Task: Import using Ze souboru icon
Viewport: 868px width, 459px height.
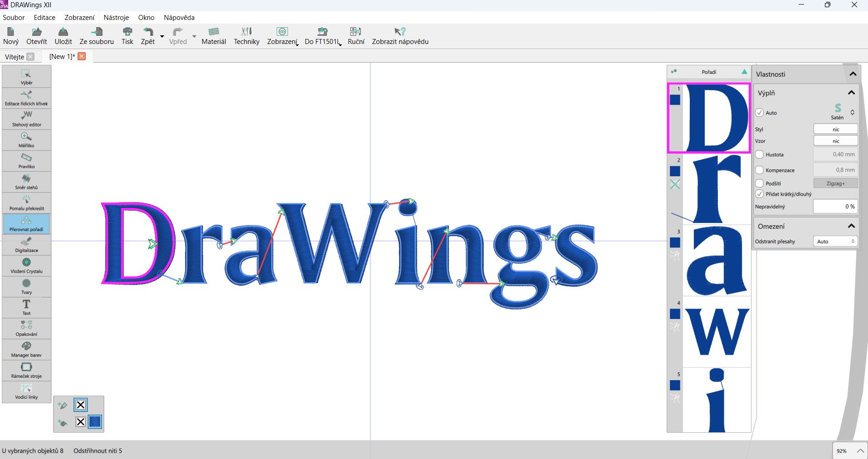Action: (x=97, y=36)
